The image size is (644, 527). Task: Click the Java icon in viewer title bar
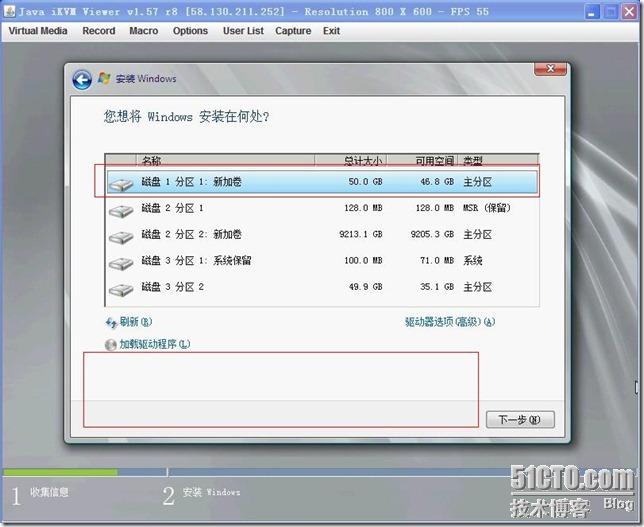[9, 11]
